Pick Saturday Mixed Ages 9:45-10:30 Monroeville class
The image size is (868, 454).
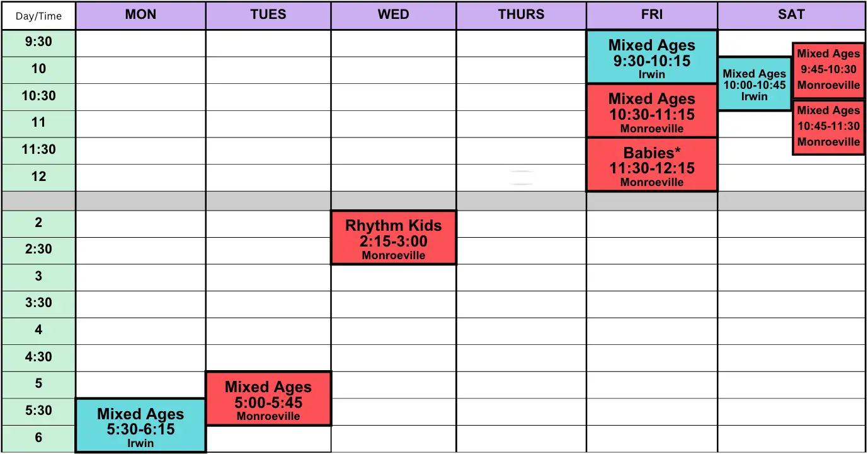(x=828, y=70)
